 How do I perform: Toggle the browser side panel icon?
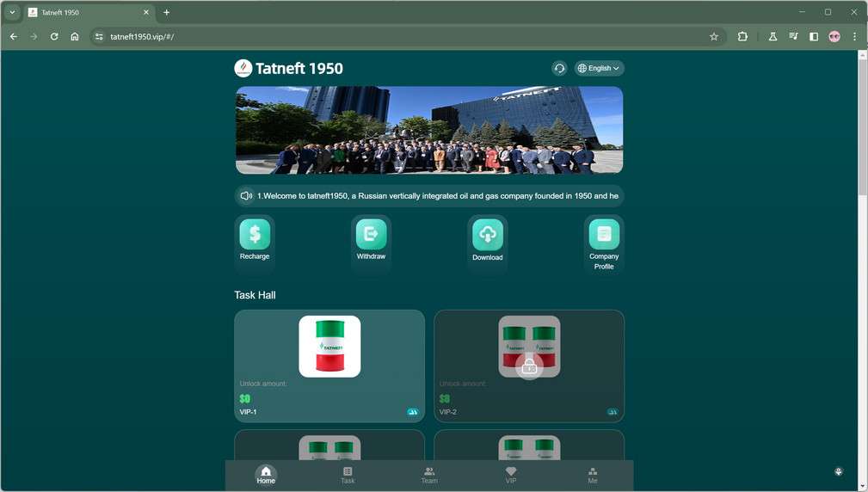point(814,36)
